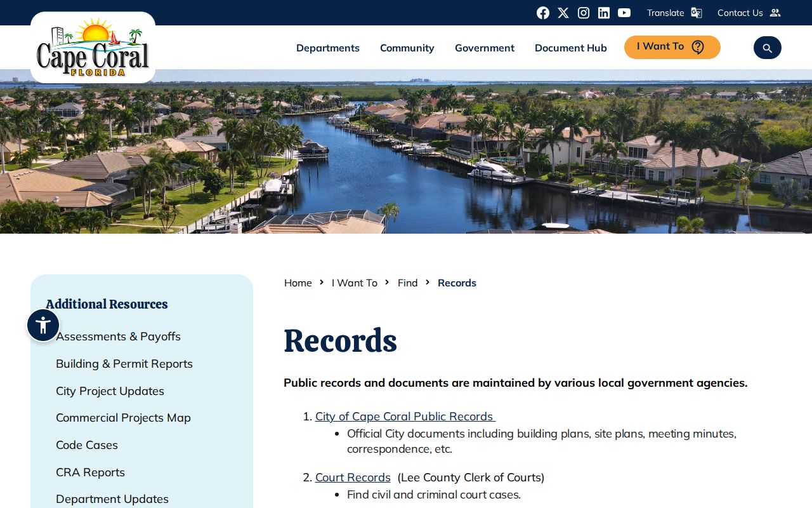Image resolution: width=812 pixels, height=508 pixels.
Task: Click the Contact Us people icon
Action: tap(775, 13)
